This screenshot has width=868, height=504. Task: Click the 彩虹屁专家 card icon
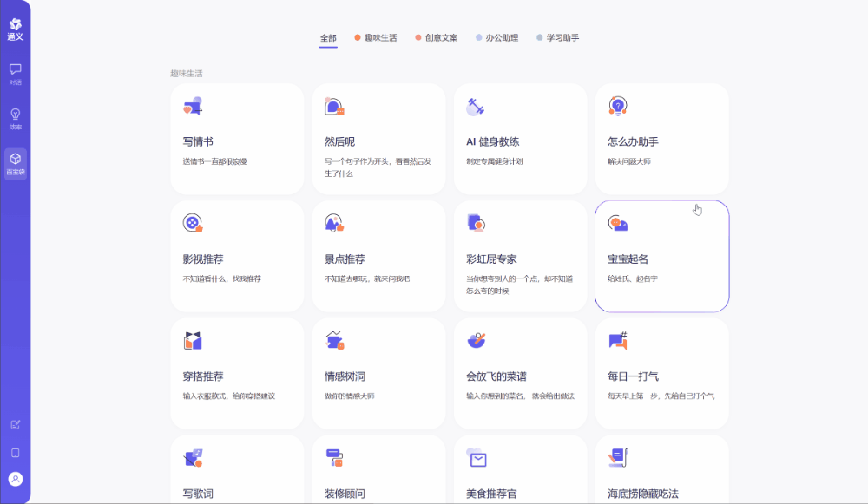tap(476, 223)
